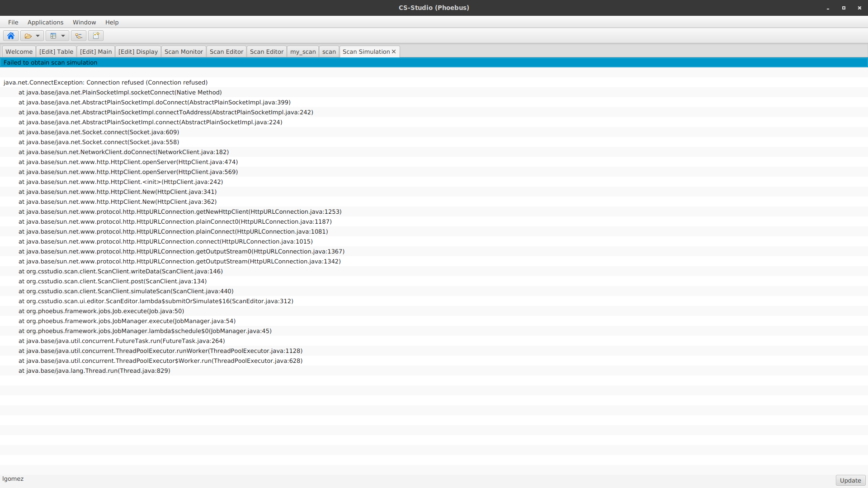868x488 pixels.
Task: Expand the layouts dropdown arrow
Action: 63,36
